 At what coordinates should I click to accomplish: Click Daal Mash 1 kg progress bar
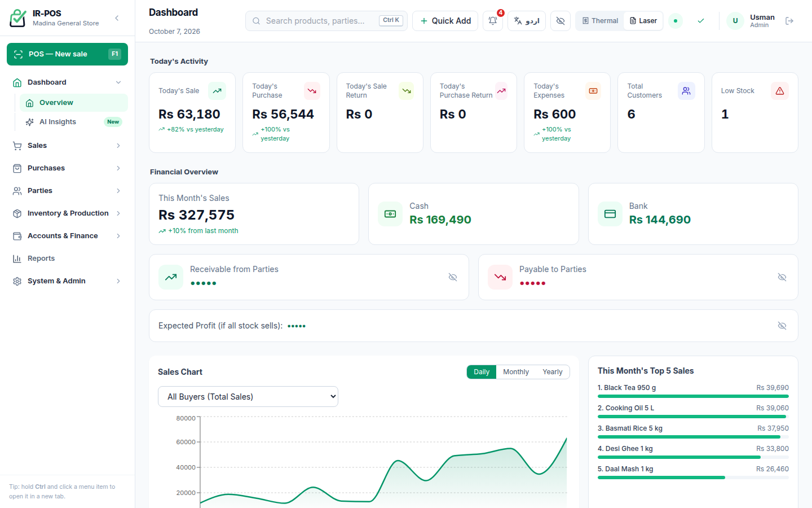[x=693, y=478]
